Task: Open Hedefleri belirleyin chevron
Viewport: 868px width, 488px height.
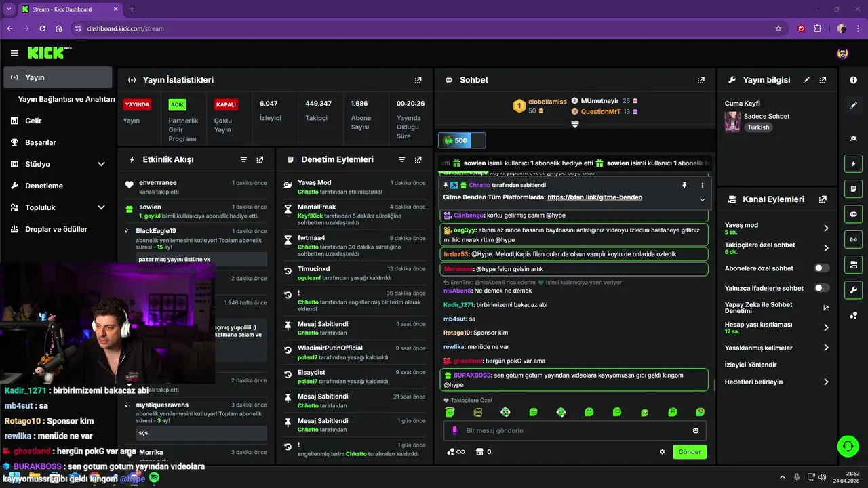Action: pos(826,382)
